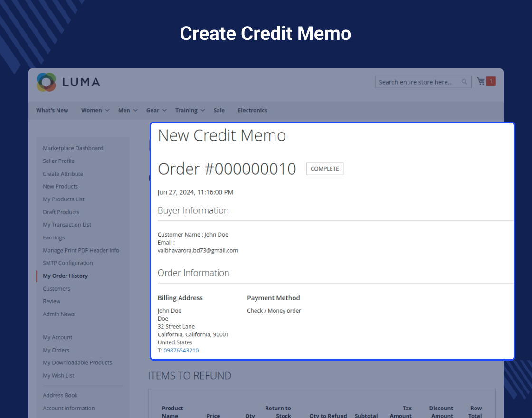Open the Women menu item
This screenshot has width=532, height=418.
[91, 110]
